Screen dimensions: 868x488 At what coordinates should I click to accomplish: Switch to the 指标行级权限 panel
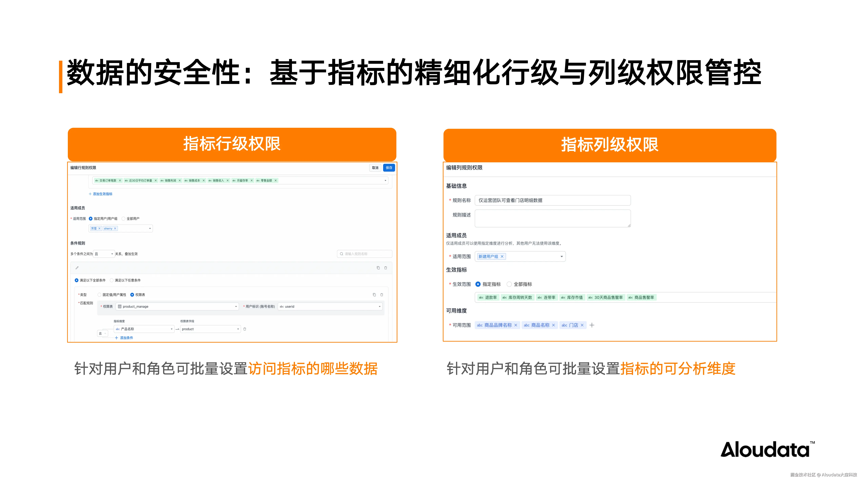(232, 144)
